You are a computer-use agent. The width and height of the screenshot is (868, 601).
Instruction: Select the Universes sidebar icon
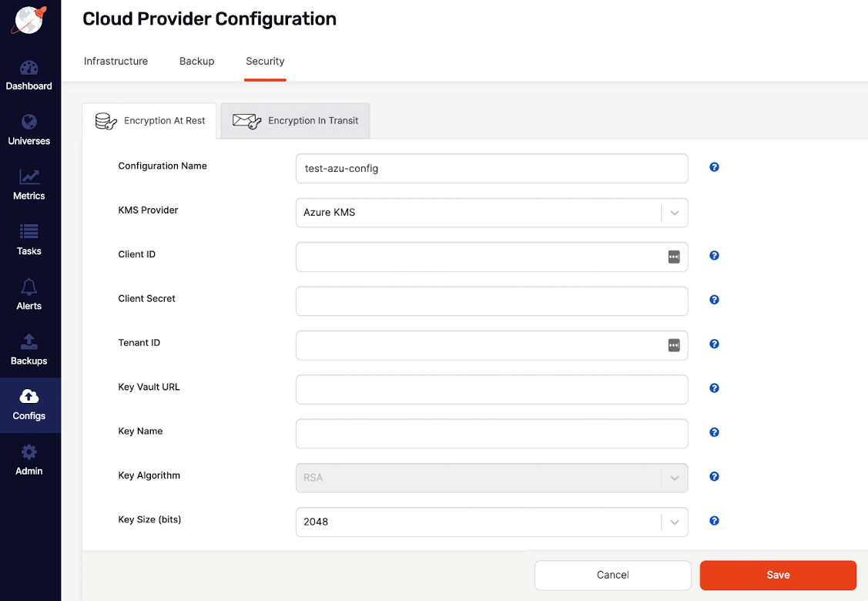(29, 129)
